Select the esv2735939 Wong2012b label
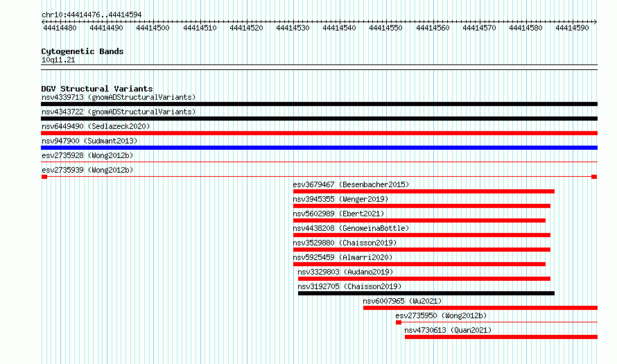 click(87, 170)
